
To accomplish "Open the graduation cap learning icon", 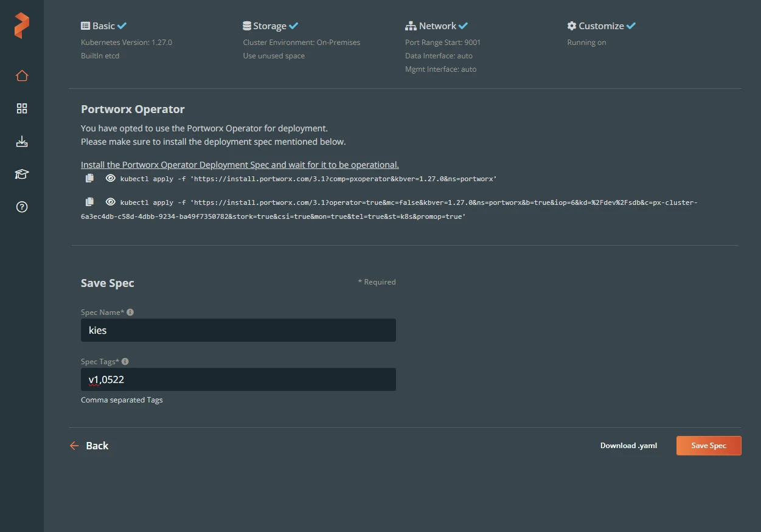I will (x=22, y=174).
